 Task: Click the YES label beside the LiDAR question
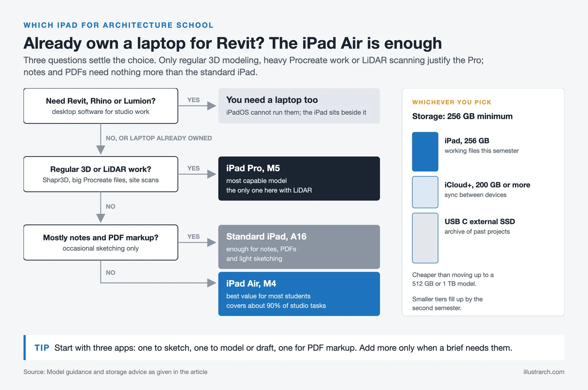193,168
